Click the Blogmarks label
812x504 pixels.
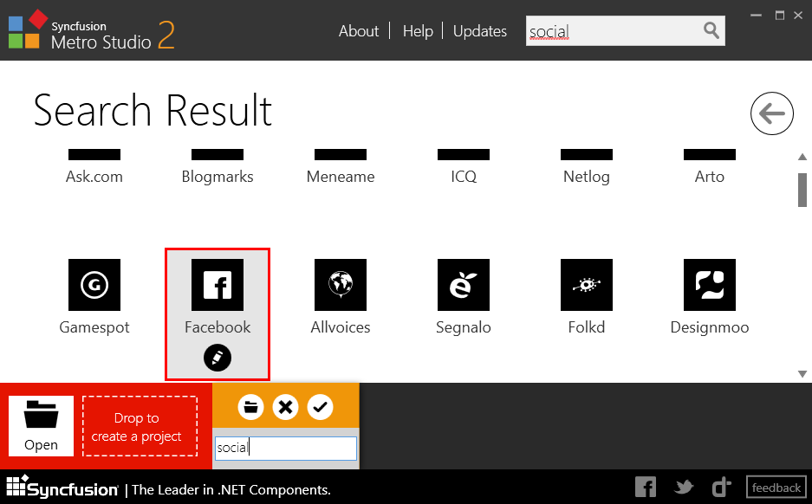(218, 177)
